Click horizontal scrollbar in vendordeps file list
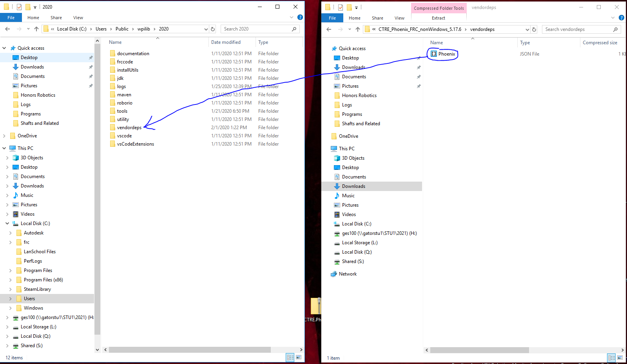The image size is (627, 364). click(480, 350)
